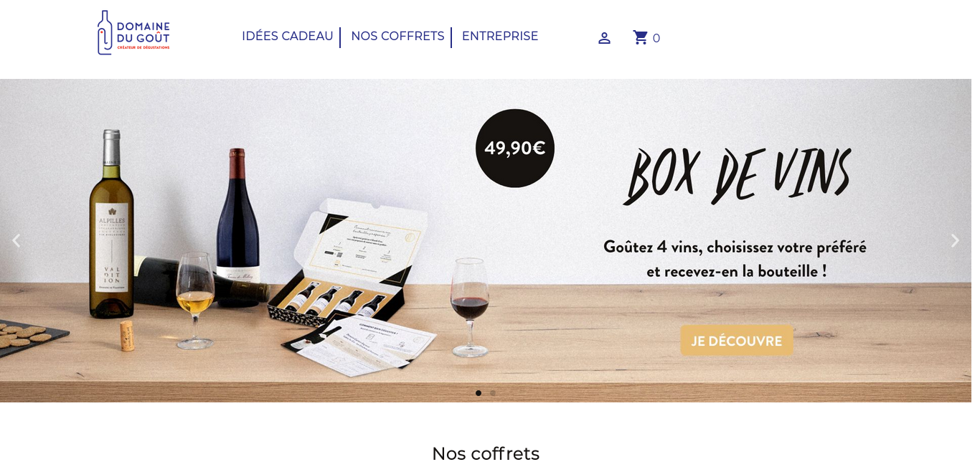
Task: Click the Goûtez 4 vins tagline text
Action: (735, 259)
